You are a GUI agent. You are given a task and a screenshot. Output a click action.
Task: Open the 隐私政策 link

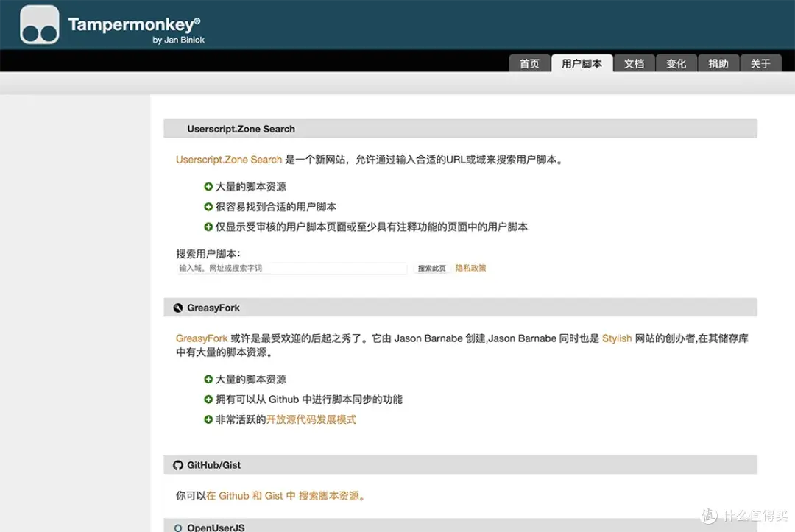[470, 268]
